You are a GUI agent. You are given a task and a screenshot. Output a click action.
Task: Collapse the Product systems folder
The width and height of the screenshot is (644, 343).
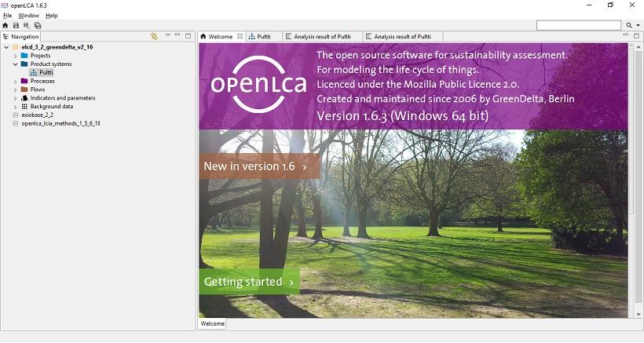(x=15, y=64)
